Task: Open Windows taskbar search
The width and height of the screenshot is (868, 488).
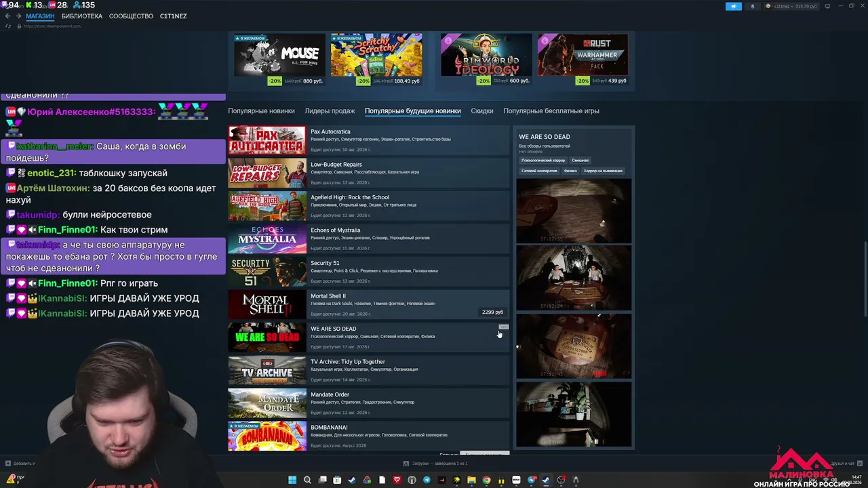Action: point(307,480)
